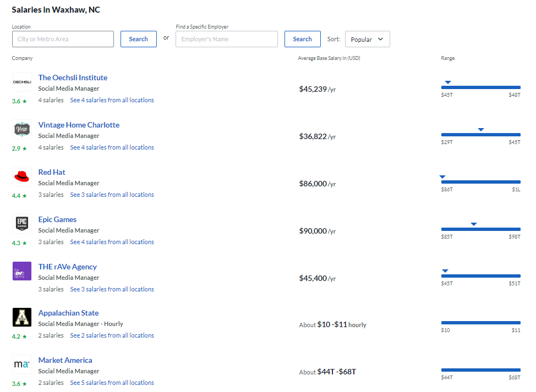Click Average Base Salary in (USD) header
536x392 pixels.
click(329, 58)
